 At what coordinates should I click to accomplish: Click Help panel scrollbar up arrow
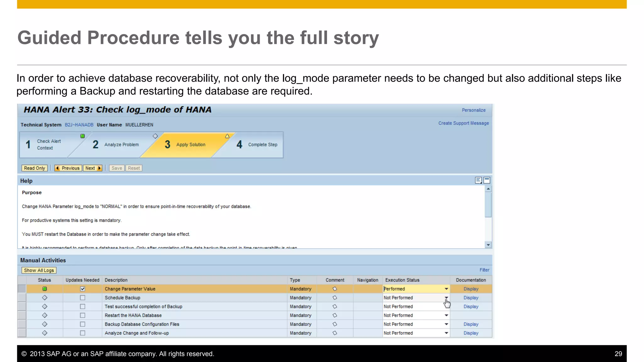488,189
